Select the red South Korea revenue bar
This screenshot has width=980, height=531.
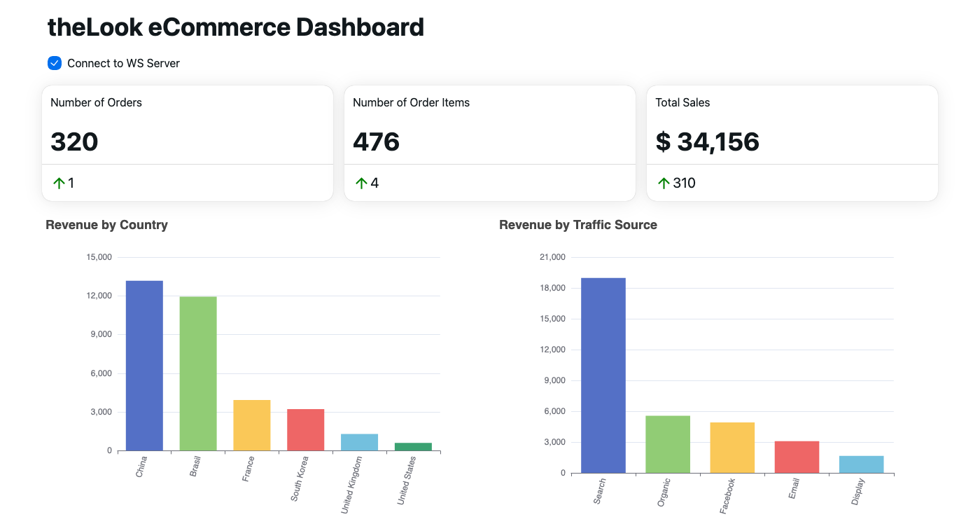click(x=306, y=429)
